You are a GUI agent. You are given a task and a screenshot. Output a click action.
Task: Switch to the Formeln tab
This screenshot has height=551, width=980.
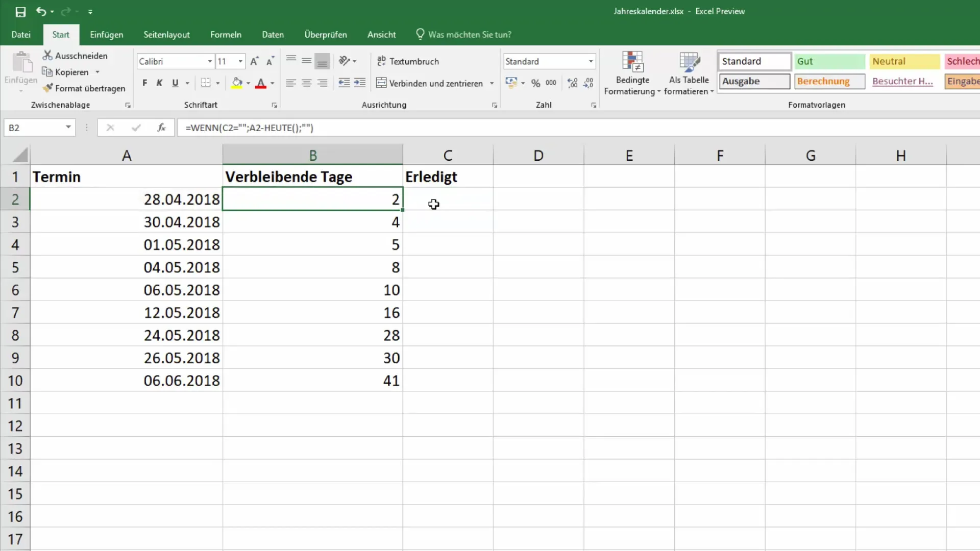pos(226,34)
